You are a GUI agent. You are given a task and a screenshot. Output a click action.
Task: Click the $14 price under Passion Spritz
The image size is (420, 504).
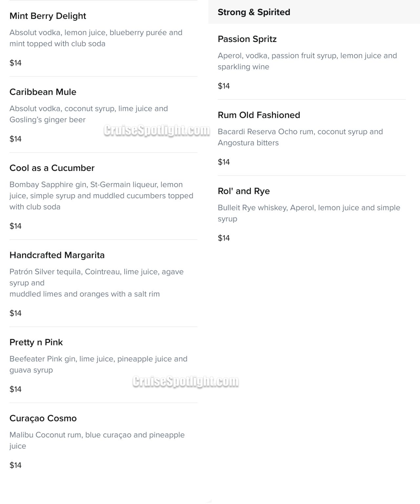[x=223, y=86]
